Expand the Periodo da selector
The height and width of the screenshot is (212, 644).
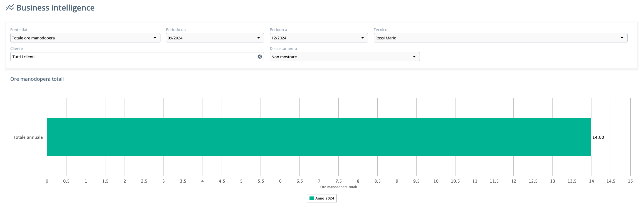(215, 38)
